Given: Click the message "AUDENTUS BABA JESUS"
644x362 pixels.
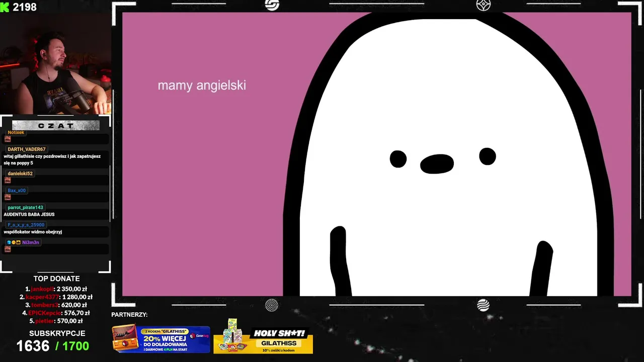Looking at the screenshot, I should [x=29, y=214].
